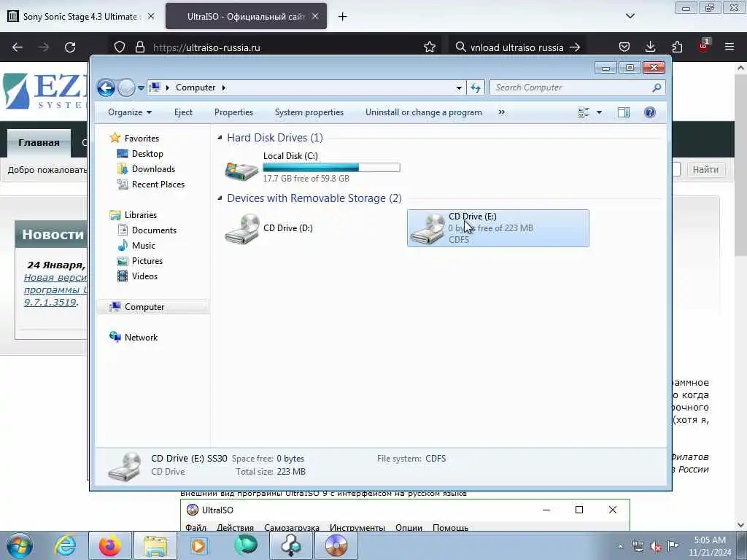
Task: Open the address bar history dropdown arrow
Action: click(x=459, y=87)
